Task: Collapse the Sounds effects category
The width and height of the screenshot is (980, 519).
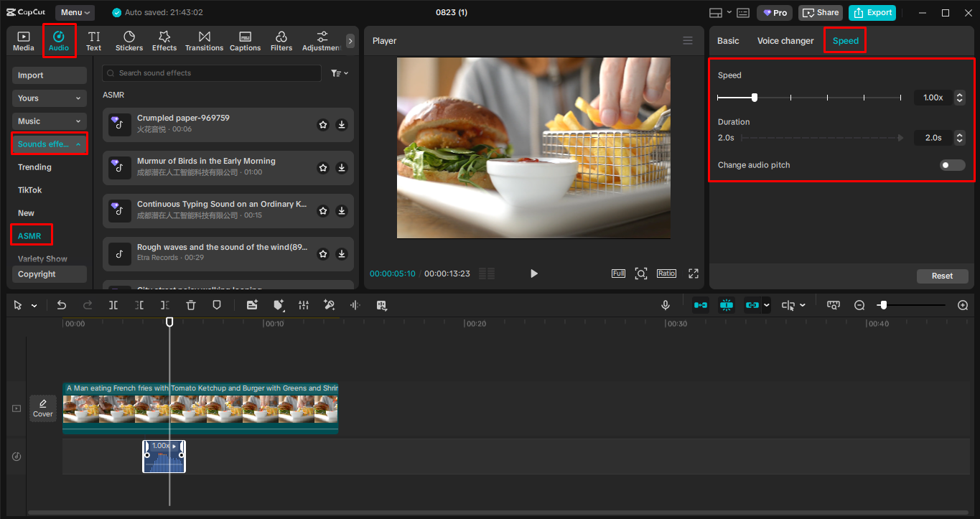Action: (x=50, y=144)
